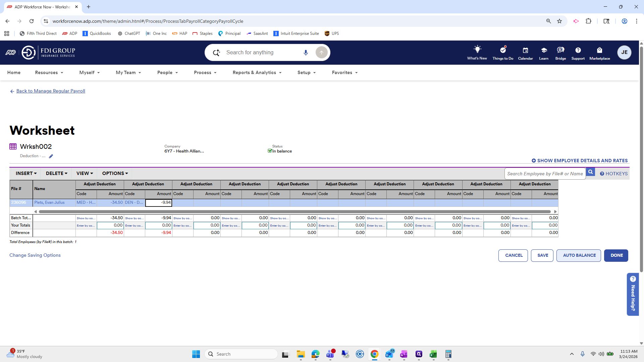Image resolution: width=644 pixels, height=362 pixels.
Task: Open the Bridge icon
Action: click(560, 50)
